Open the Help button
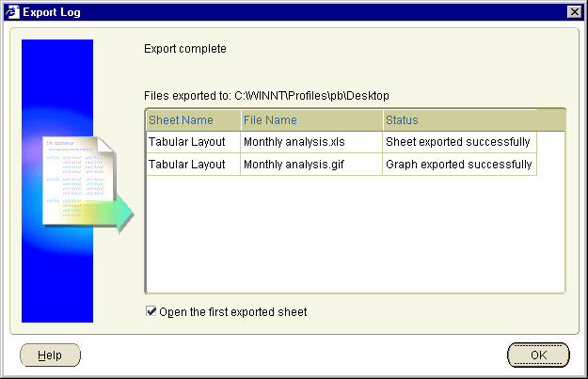 [x=50, y=355]
